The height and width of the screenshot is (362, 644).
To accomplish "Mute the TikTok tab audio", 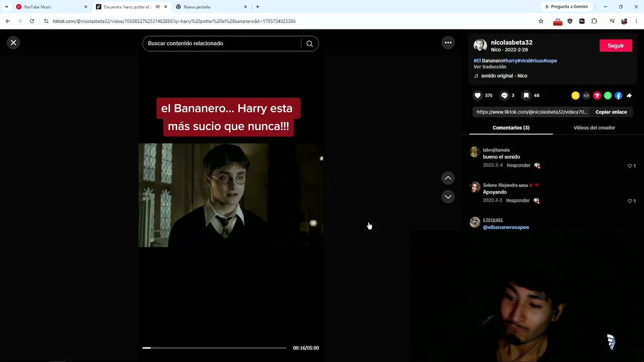I will [x=157, y=7].
